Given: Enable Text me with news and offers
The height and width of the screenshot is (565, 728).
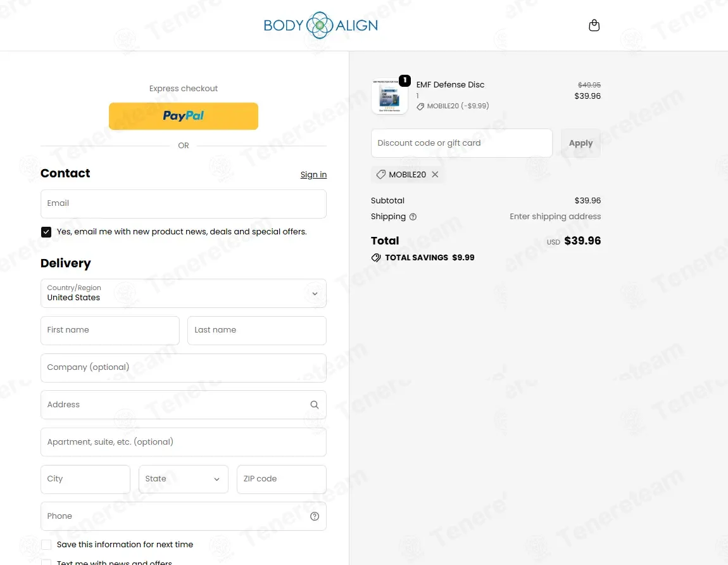Looking at the screenshot, I should coord(46,562).
